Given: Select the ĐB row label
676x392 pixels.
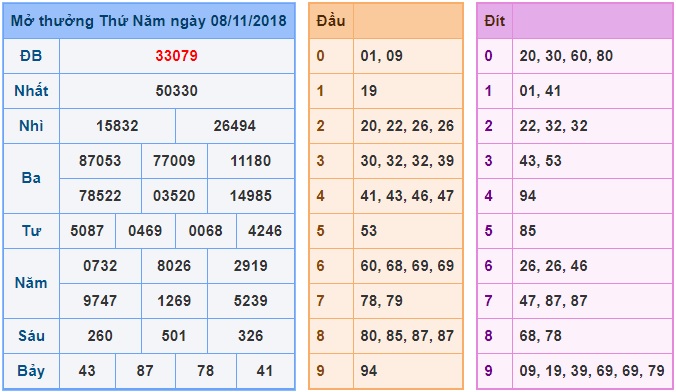Looking at the screenshot, I should [x=31, y=56].
